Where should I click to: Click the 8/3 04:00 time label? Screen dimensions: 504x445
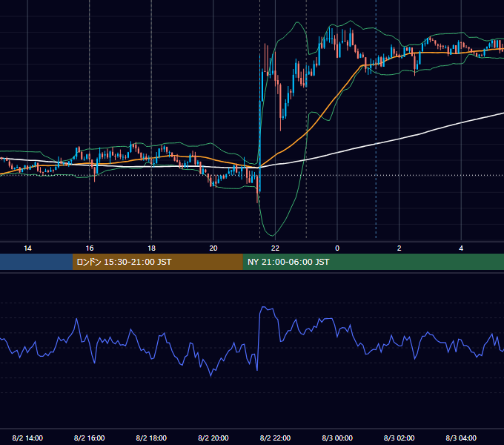461,438
